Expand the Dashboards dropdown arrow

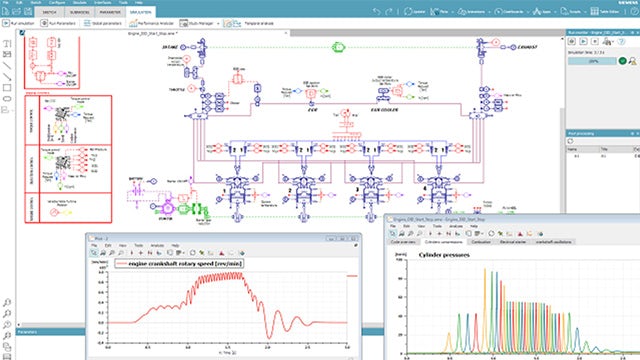(528, 12)
